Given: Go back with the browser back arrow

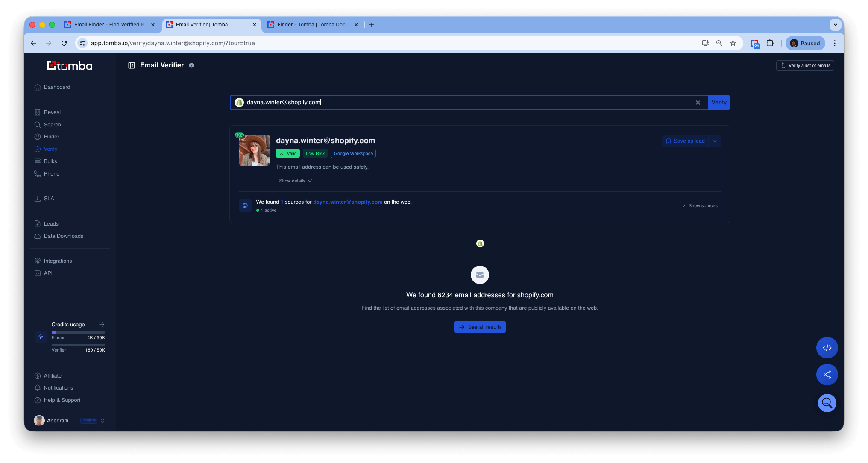Looking at the screenshot, I should (x=33, y=43).
